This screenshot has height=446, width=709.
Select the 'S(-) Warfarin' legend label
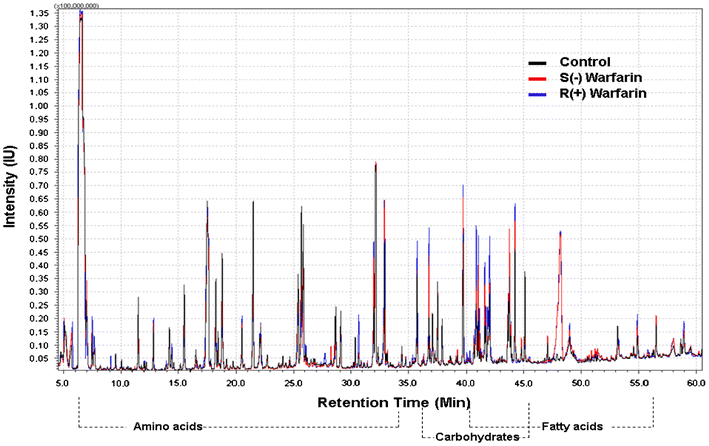(x=600, y=78)
